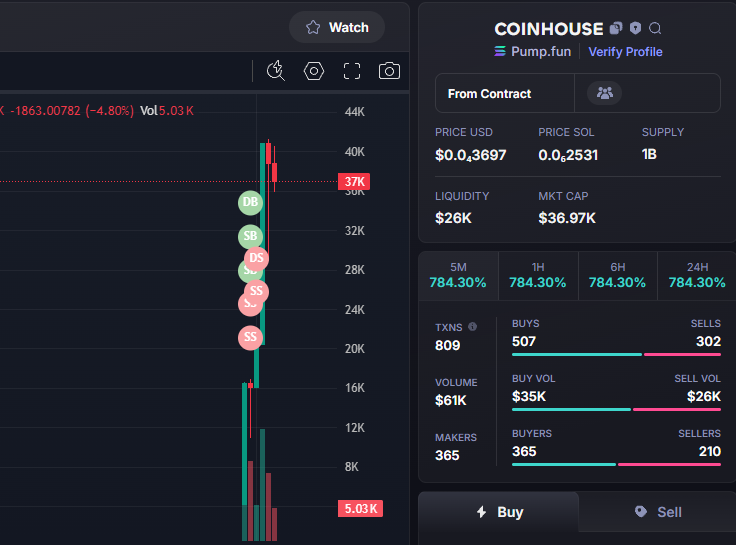Click the DS trade marker on chart
The width and height of the screenshot is (736, 545).
click(256, 258)
